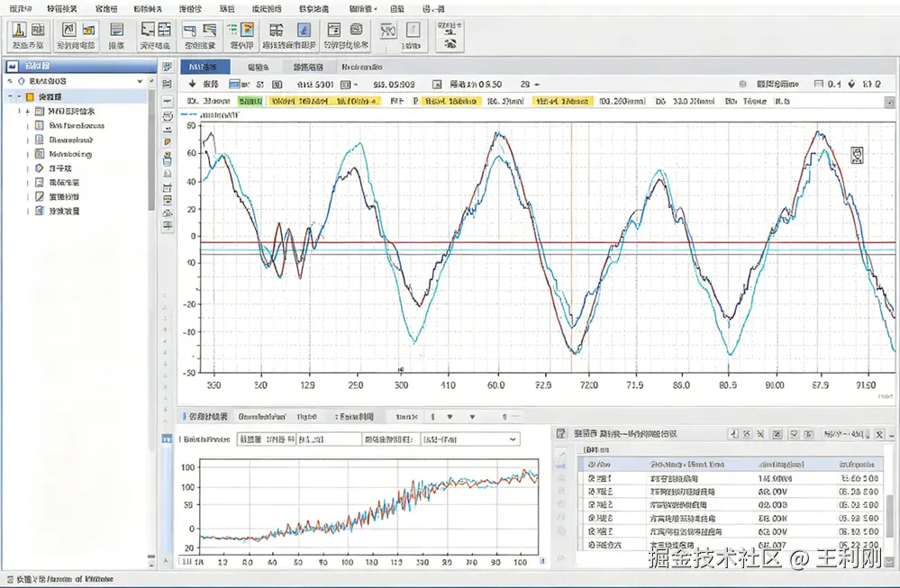
Task: Click the green-highlighted channel label above the plot
Action: 250,102
